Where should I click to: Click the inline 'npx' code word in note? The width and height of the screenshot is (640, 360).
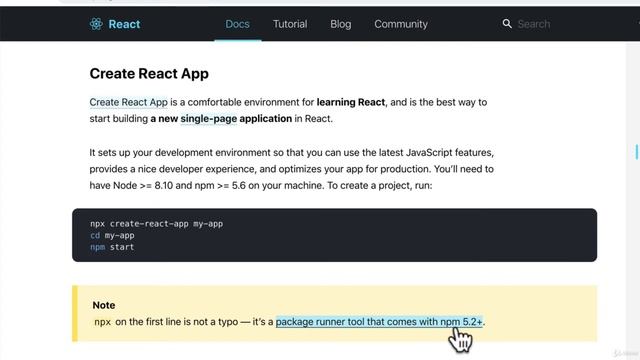coord(102,322)
